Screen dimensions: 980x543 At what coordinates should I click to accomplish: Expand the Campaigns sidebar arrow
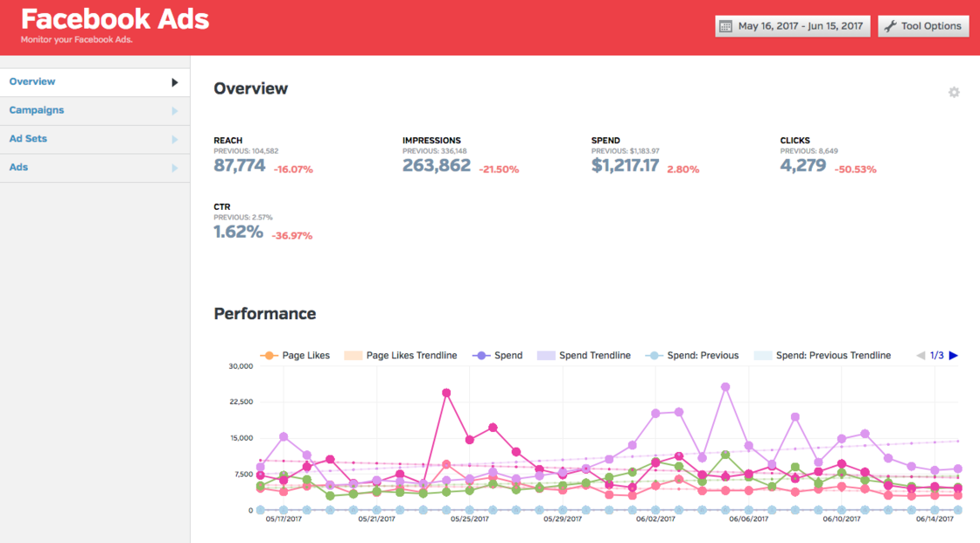[x=175, y=111]
